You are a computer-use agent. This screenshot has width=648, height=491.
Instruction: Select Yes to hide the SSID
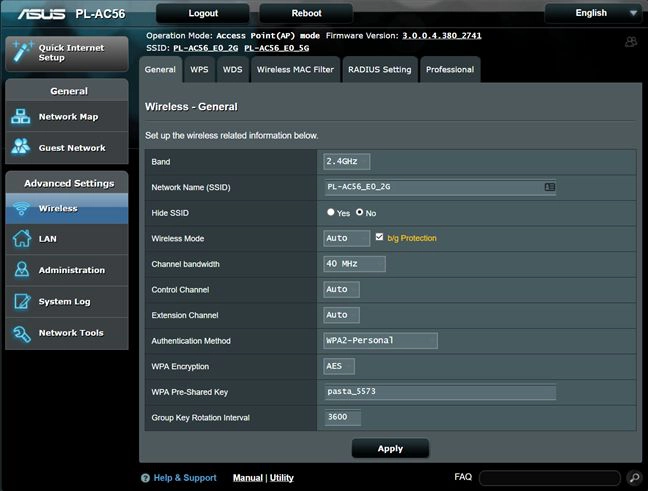330,212
